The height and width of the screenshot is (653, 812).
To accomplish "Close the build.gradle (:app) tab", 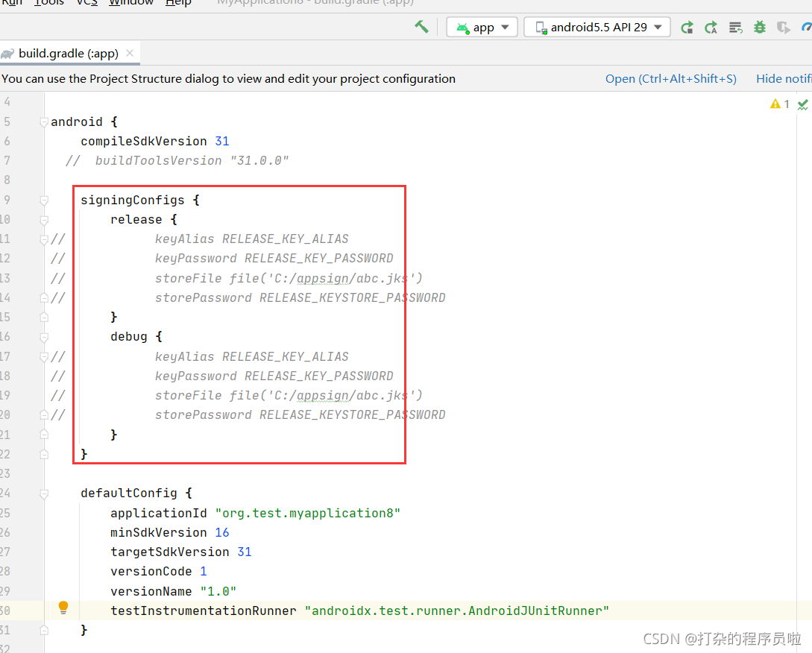I will coord(130,53).
